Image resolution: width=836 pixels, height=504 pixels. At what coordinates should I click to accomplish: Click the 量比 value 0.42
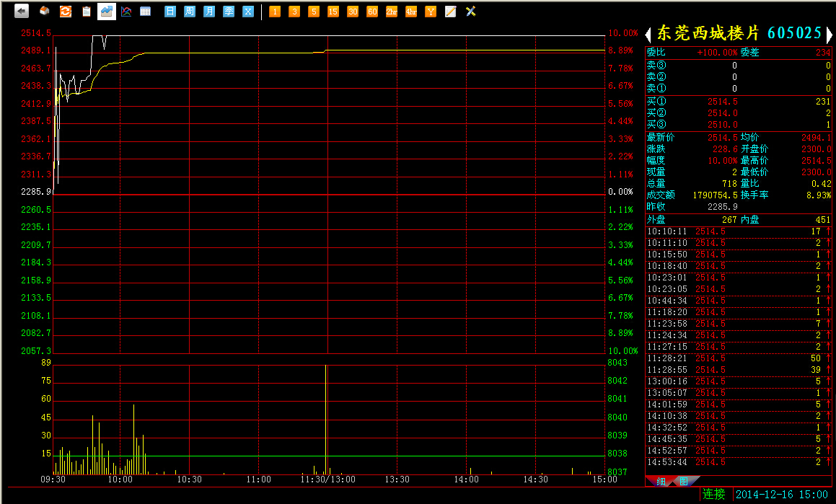tap(822, 183)
